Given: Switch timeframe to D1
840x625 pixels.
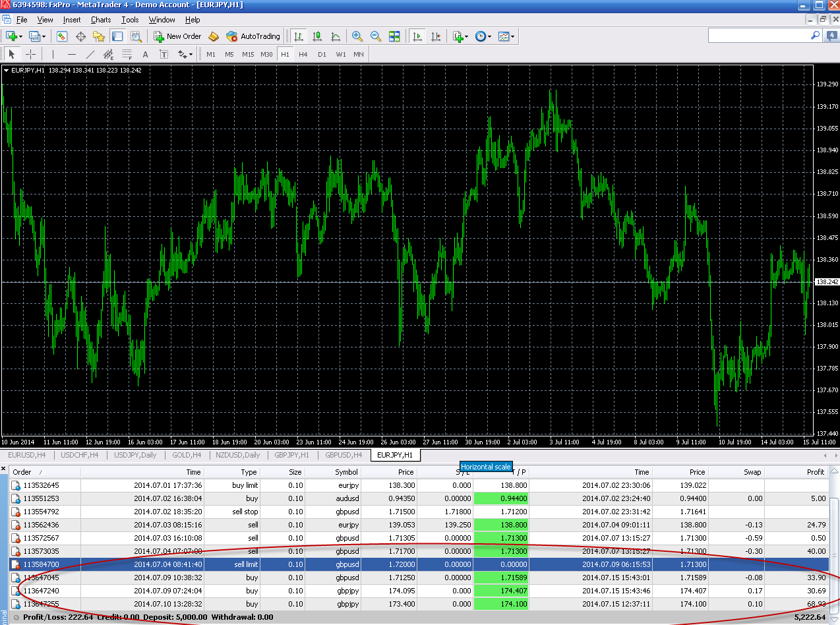Looking at the screenshot, I should (x=322, y=54).
